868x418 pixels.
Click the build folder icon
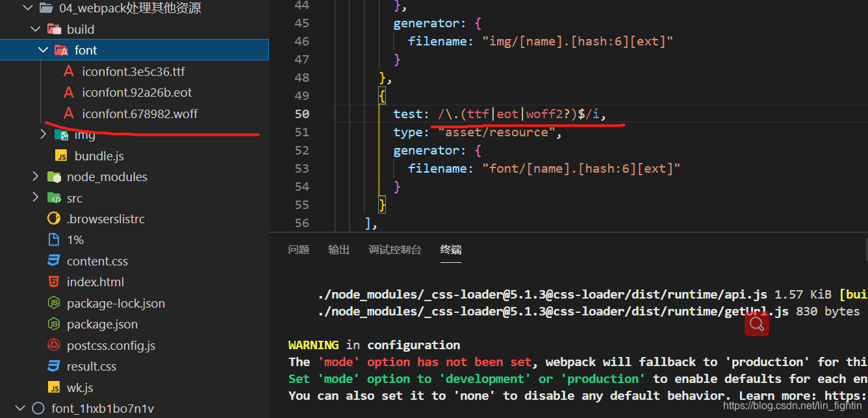click(x=54, y=29)
